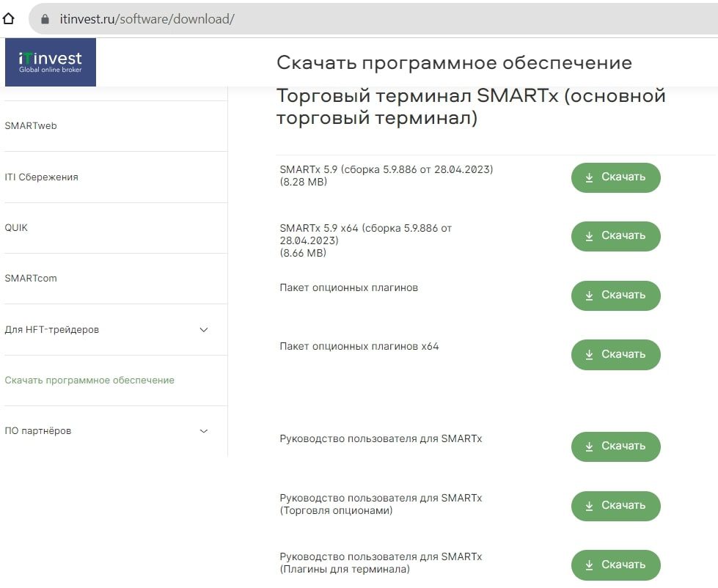Select QUIK in the sidebar menu
The image size is (718, 588).
click(x=16, y=227)
